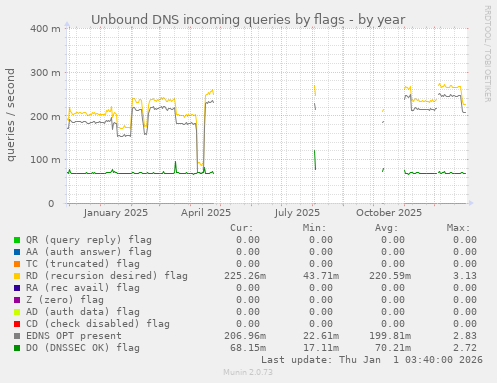Click the 'October 2025' x-axis label
This screenshot has height=383, width=497.
[389, 213]
